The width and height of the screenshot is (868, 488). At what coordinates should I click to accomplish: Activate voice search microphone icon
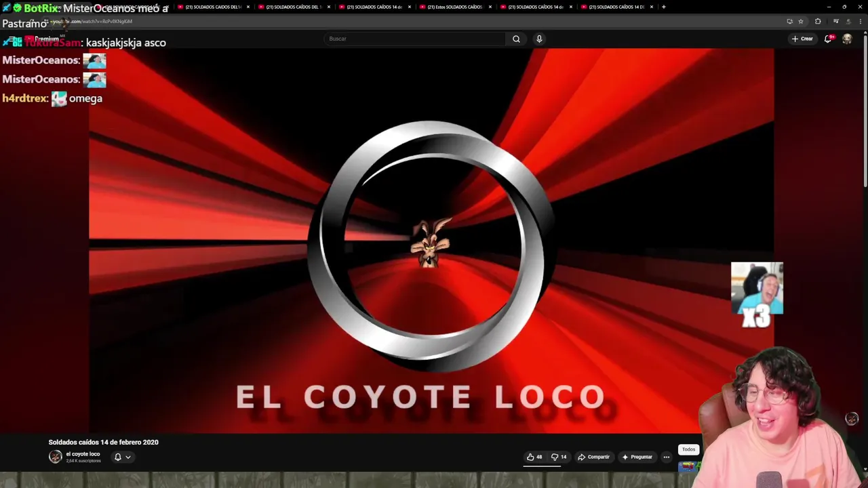(x=539, y=39)
